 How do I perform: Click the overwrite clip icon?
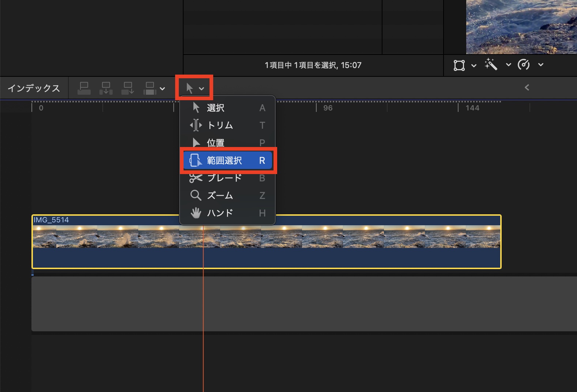[x=150, y=88]
